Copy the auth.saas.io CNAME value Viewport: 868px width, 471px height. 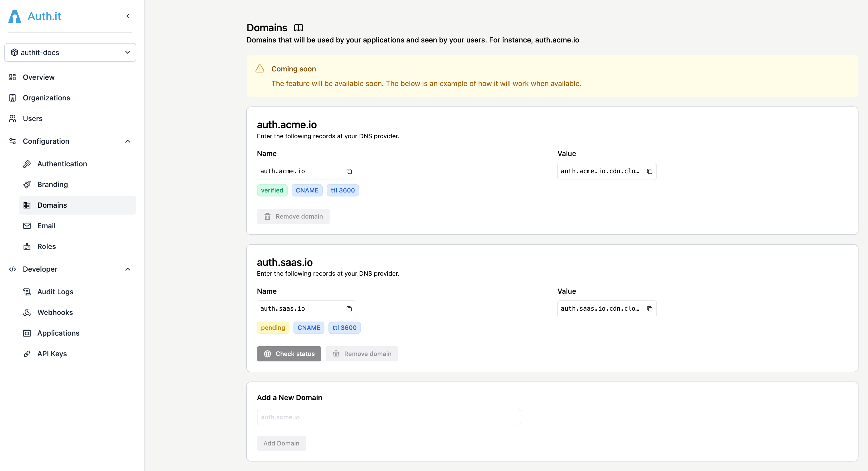tap(650, 309)
